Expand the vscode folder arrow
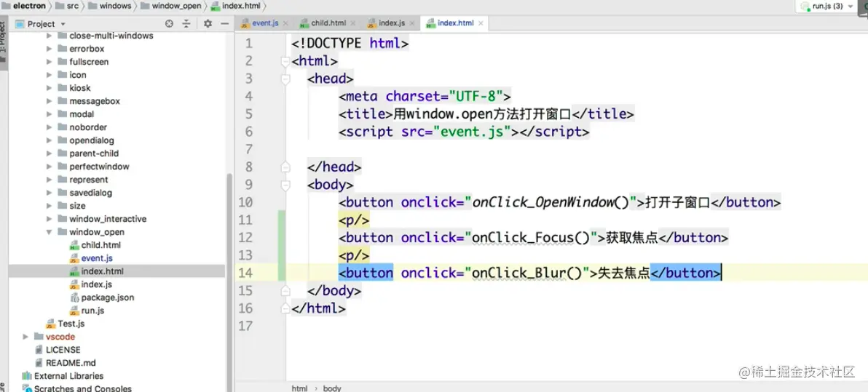This screenshot has height=392, width=868. pyautogui.click(x=25, y=337)
